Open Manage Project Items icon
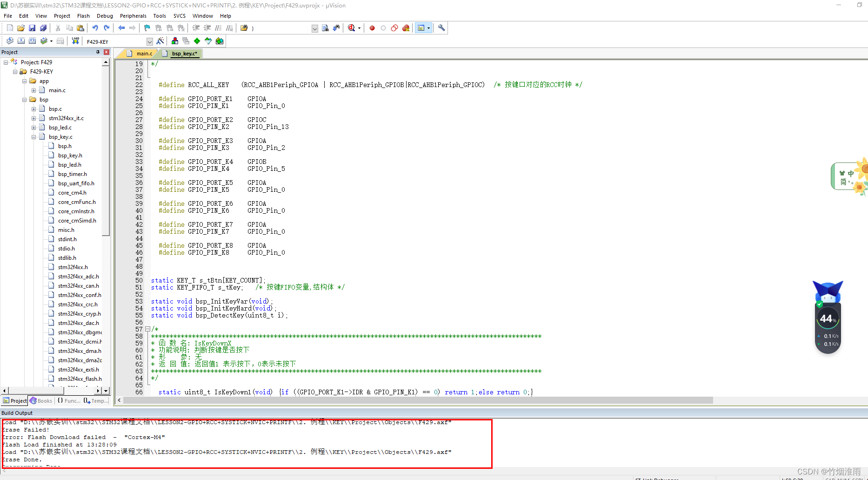Image resolution: width=868 pixels, height=480 pixels. (x=174, y=41)
